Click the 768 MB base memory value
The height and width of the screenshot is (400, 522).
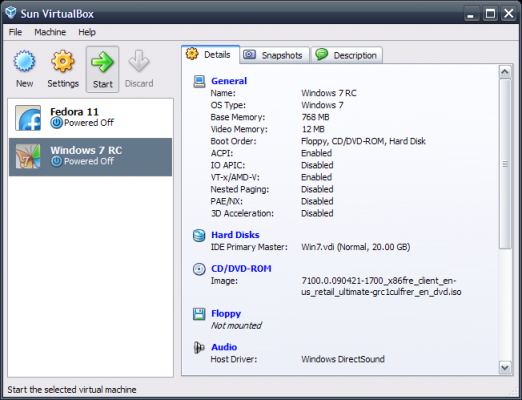(x=315, y=117)
